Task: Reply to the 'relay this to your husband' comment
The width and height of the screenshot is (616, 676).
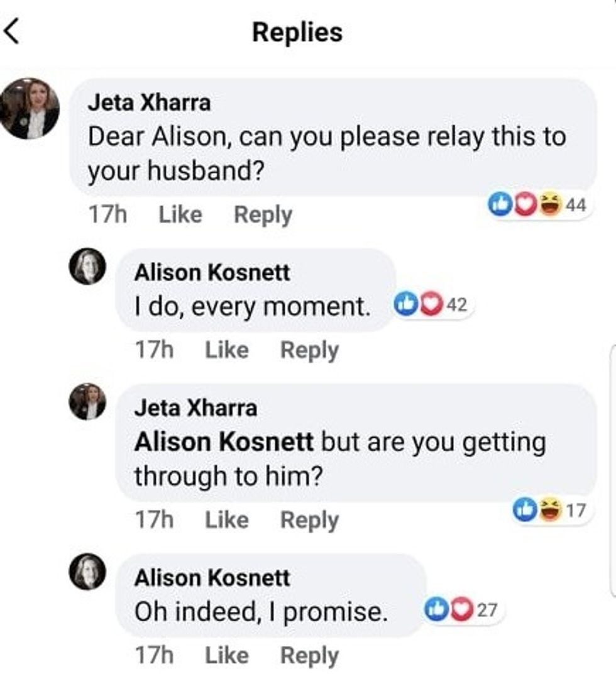Action: click(263, 215)
